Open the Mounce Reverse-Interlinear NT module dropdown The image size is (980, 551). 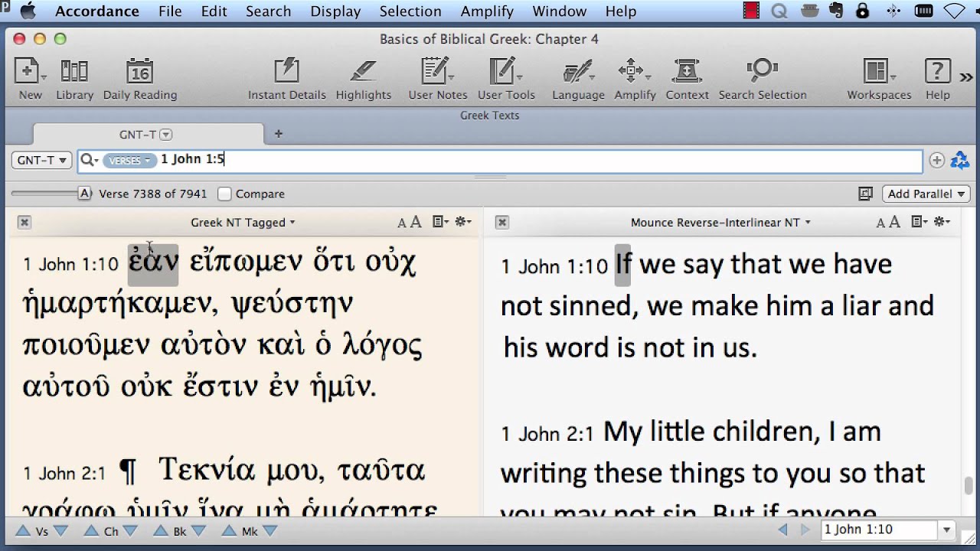point(720,223)
